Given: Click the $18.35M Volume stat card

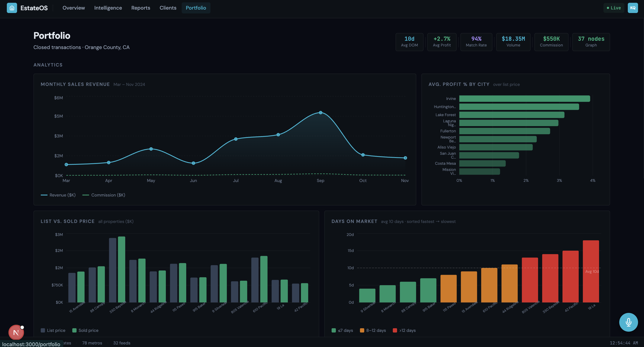Looking at the screenshot, I should coord(513,42).
